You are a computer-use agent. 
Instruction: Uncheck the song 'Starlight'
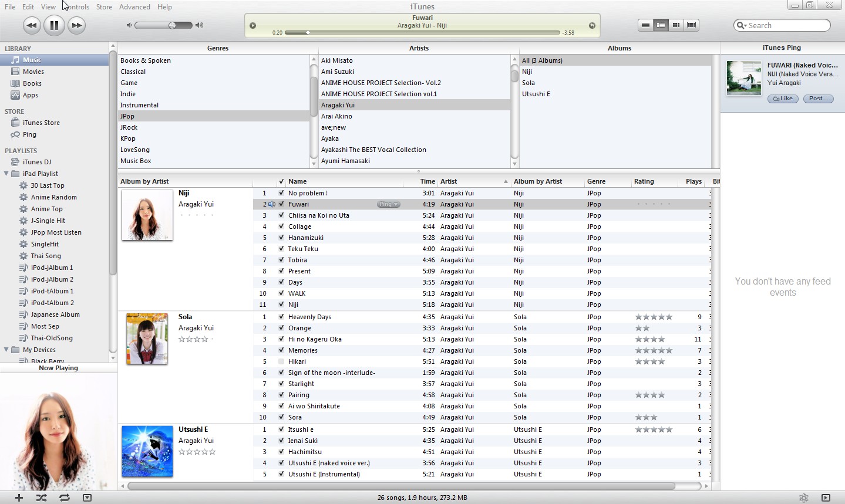281,384
